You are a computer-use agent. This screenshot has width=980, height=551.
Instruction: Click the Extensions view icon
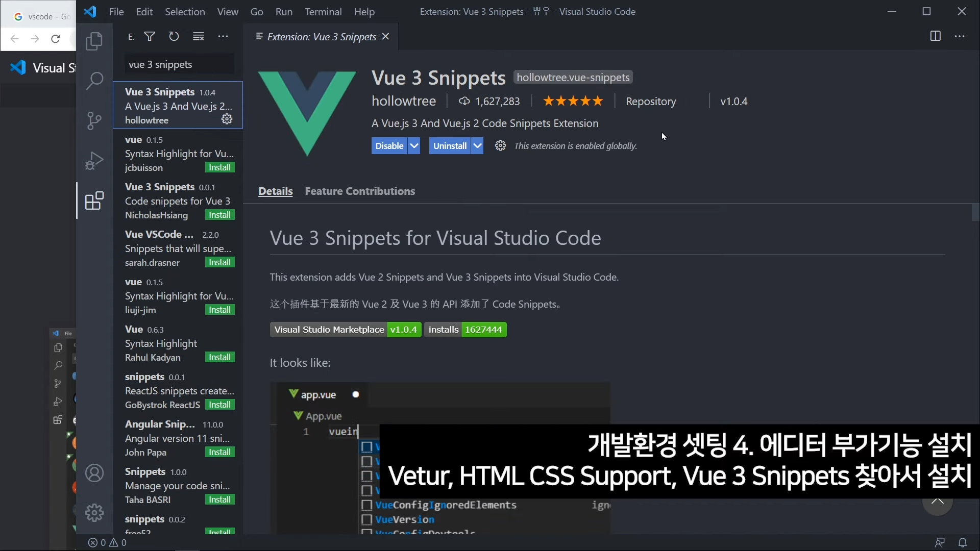(x=94, y=201)
